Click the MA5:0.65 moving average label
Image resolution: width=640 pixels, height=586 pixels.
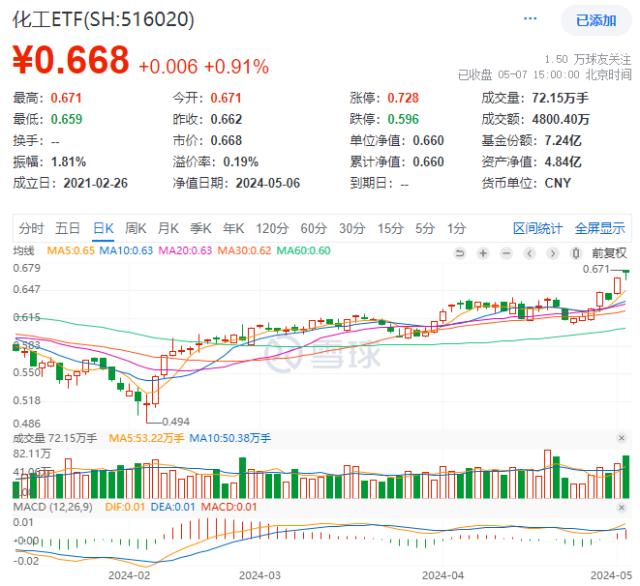(71, 251)
